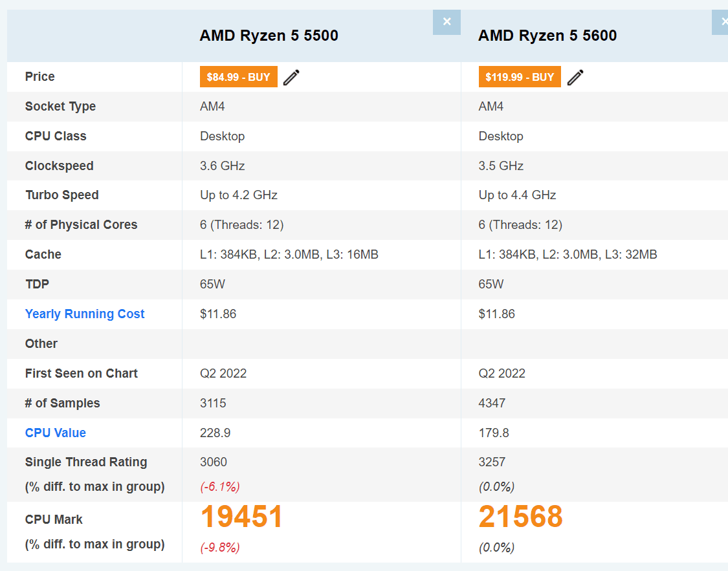Remove the AMD Ryzen 5 5500 column
This screenshot has height=571, width=728.
click(447, 22)
